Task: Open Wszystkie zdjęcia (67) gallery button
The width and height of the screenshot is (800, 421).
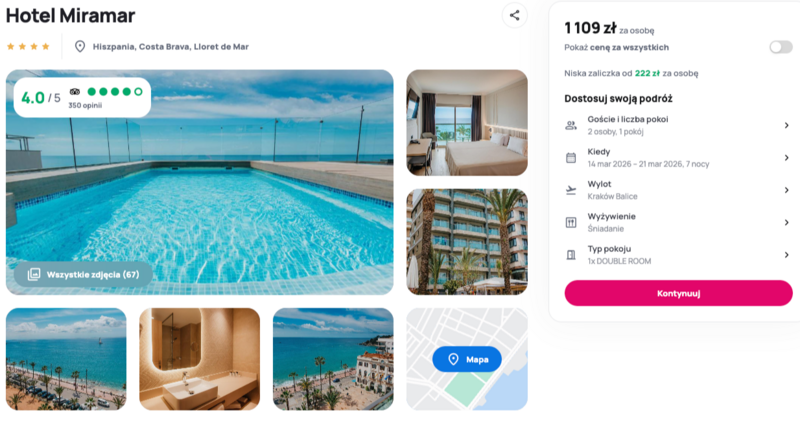Action: [83, 275]
